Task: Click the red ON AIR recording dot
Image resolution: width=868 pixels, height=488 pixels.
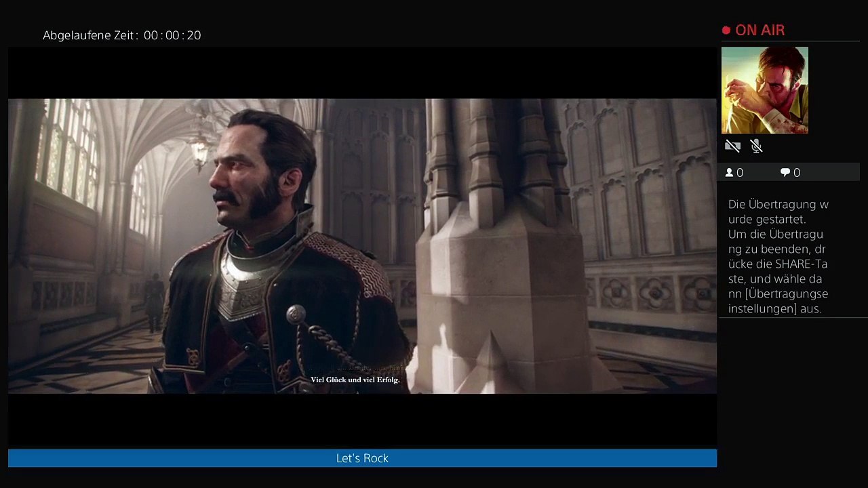Action: click(726, 30)
